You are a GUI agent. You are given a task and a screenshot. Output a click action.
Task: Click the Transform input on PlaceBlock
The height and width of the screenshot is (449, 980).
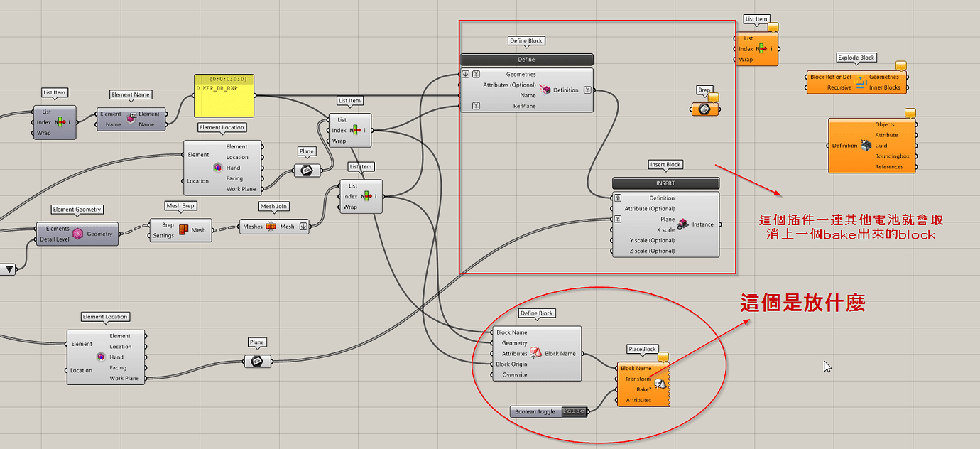point(638,379)
